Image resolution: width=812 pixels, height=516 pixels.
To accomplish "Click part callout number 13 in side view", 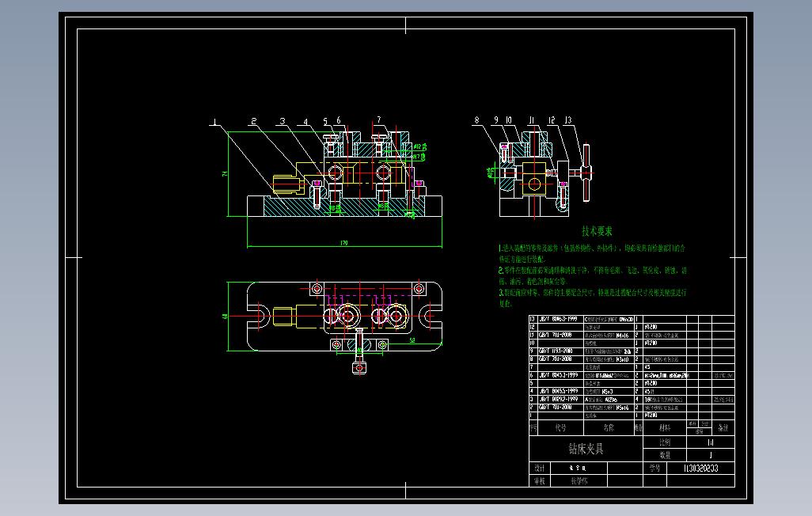I will point(568,120).
